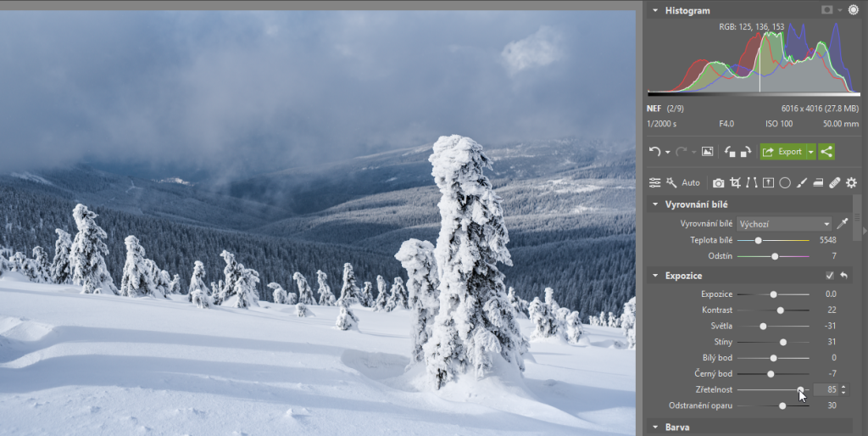The height and width of the screenshot is (436, 868).
Task: Expand the Barva section
Action: (655, 428)
